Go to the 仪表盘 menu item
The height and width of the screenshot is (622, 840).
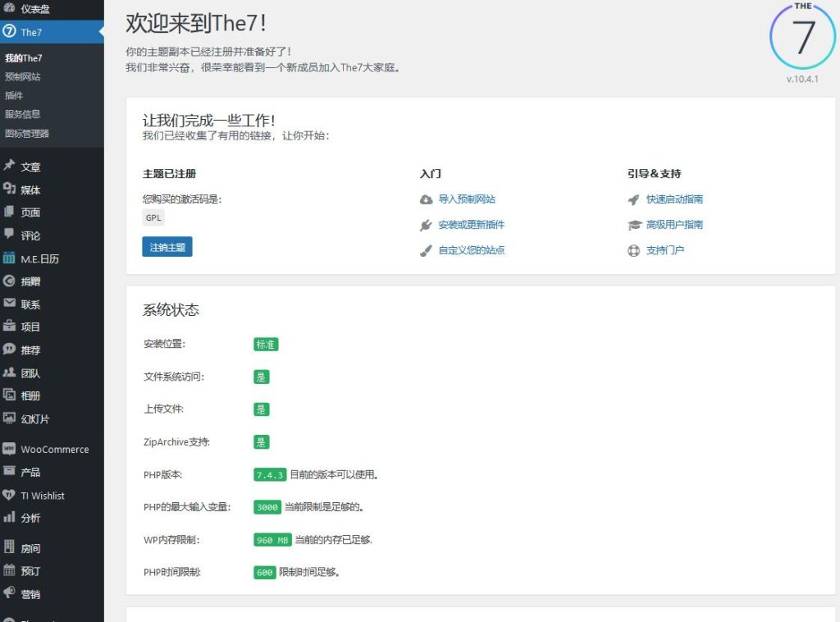pos(34,9)
